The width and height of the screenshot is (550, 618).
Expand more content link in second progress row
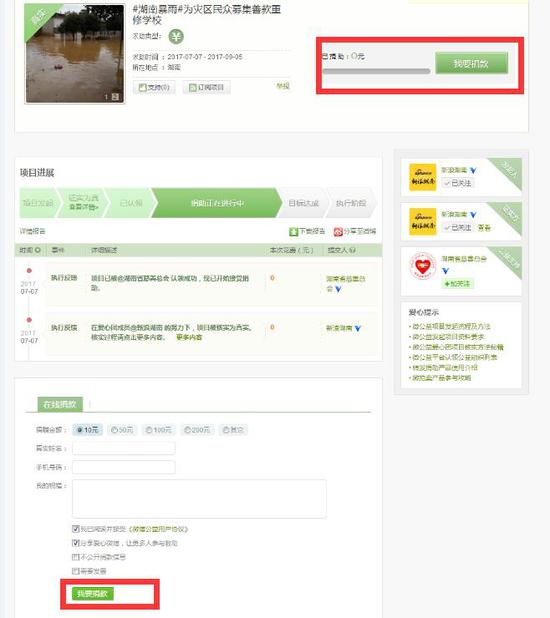(189, 337)
